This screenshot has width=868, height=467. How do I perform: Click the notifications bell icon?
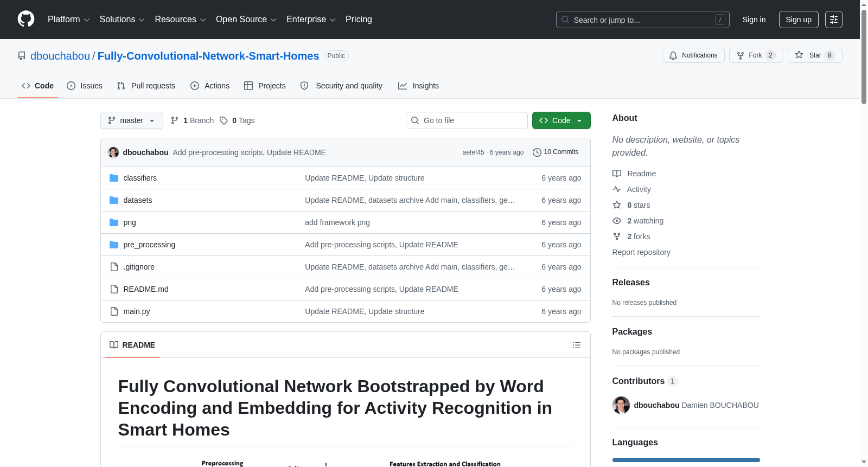click(x=673, y=55)
